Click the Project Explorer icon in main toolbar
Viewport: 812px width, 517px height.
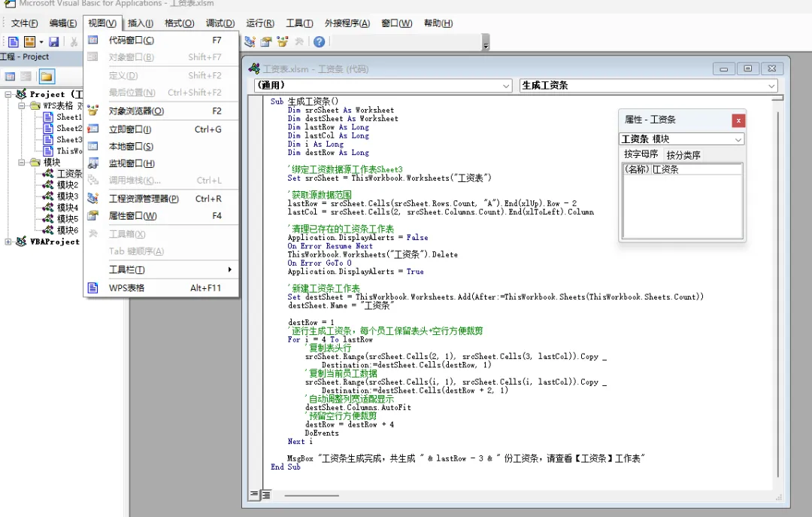coord(250,42)
